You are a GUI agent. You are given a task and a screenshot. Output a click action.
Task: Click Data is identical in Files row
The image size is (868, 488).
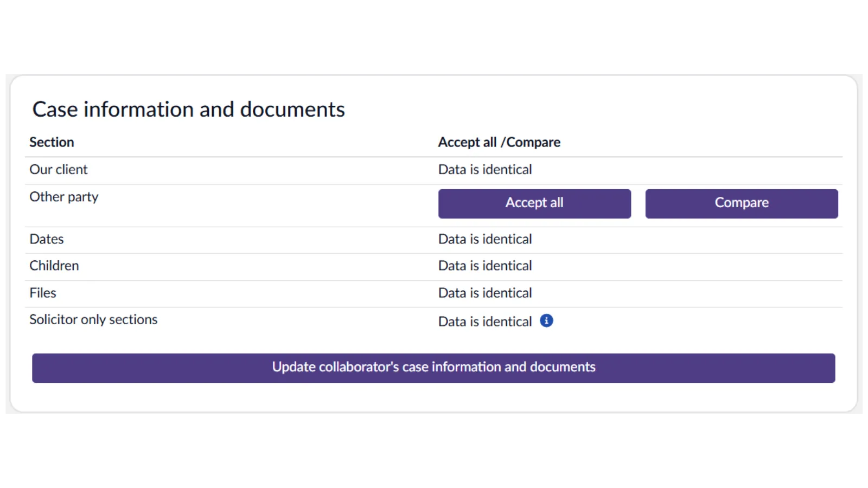pos(485,293)
